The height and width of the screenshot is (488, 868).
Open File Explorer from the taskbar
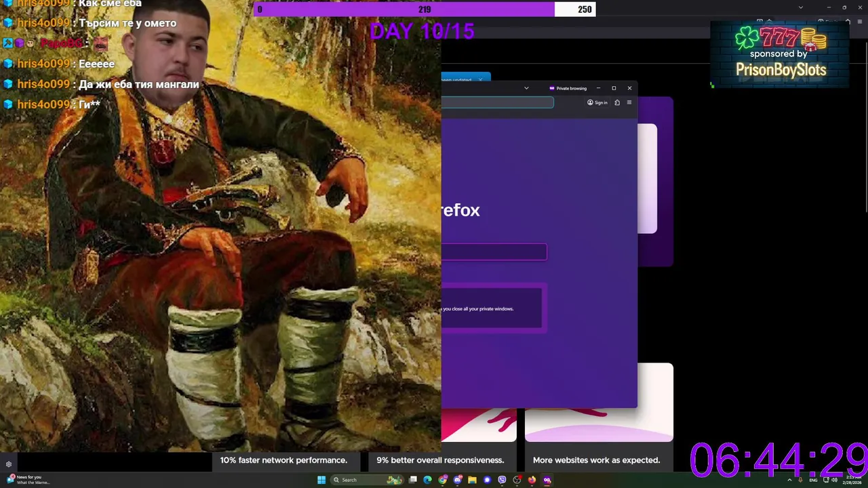pos(472,480)
